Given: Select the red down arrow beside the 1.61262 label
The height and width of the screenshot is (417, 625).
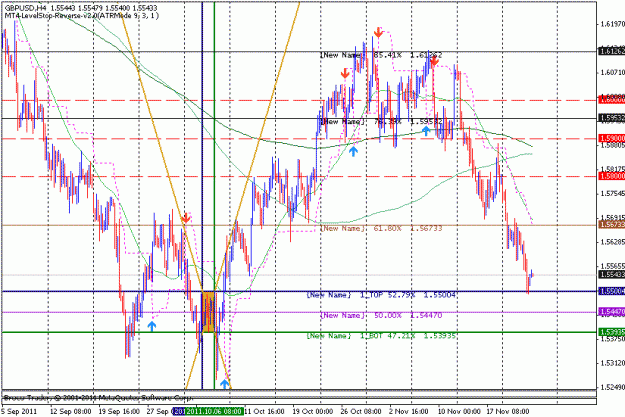Looking at the screenshot, I should tap(434, 61).
